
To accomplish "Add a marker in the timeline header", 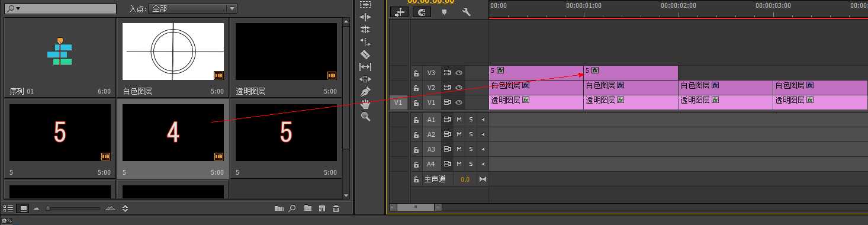I will tap(445, 12).
